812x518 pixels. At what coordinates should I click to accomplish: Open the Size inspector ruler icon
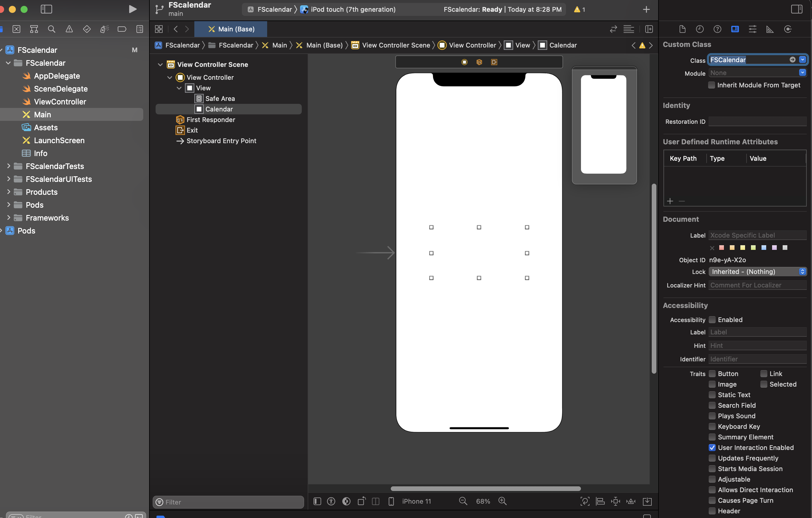(770, 29)
